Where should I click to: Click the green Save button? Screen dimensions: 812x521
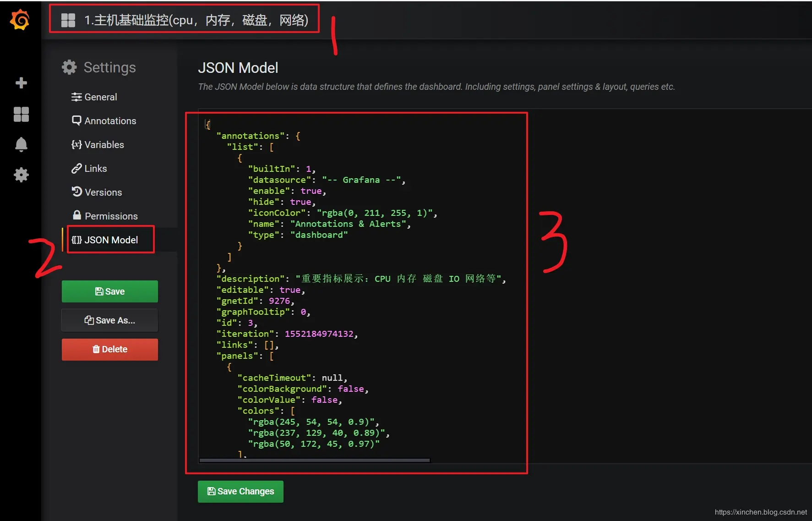tap(110, 291)
